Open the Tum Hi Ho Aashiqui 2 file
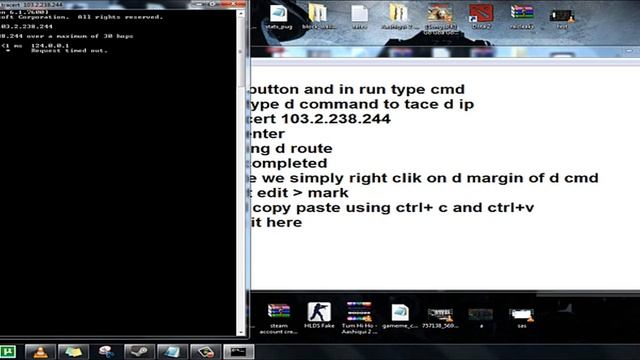This screenshot has width=640, height=360. click(359, 318)
